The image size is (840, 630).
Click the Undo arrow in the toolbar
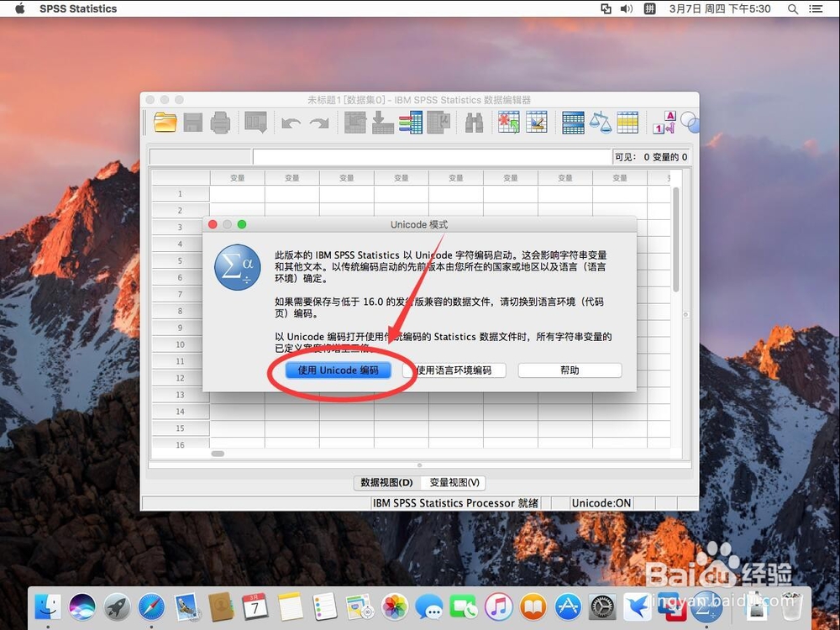click(291, 123)
